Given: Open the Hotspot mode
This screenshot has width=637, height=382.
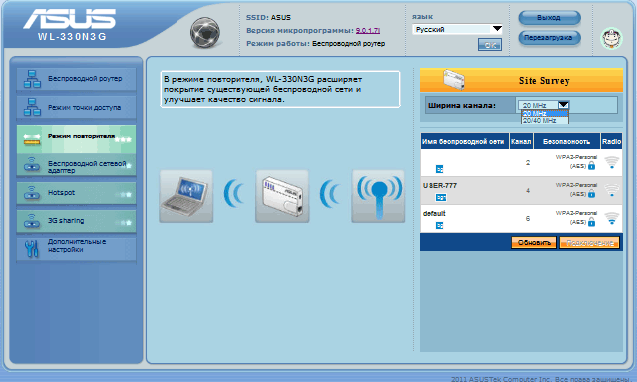Looking at the screenshot, I should tap(76, 193).
